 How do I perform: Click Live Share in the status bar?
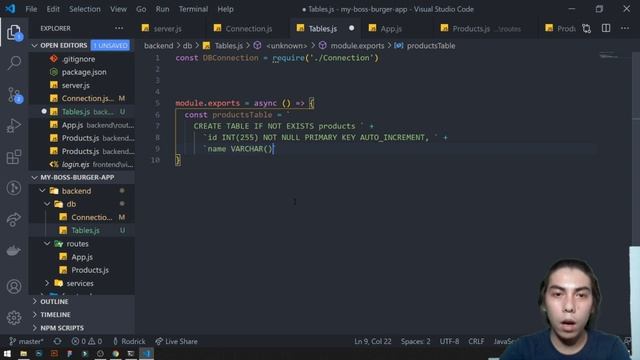click(x=176, y=341)
